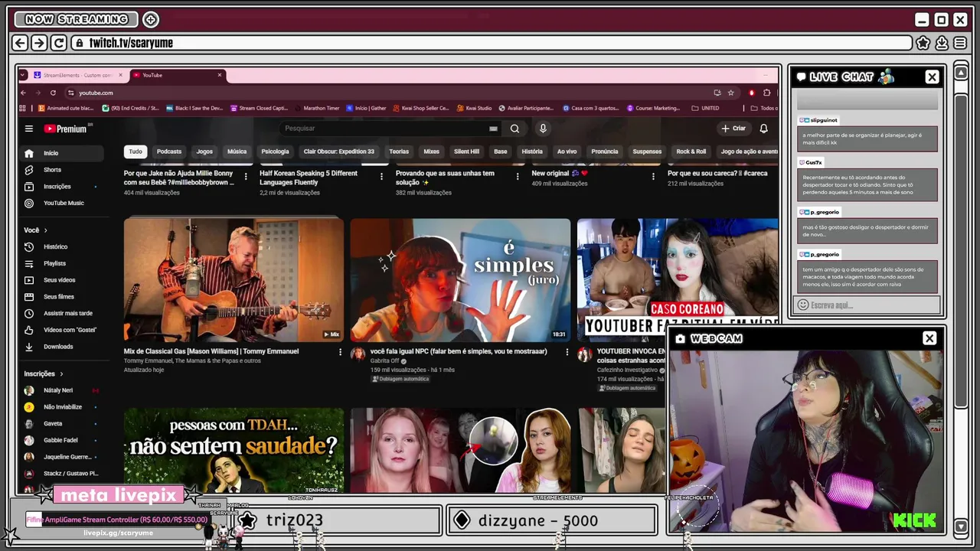Click the YouTube search magnifier button
Image resolution: width=980 pixels, height=551 pixels.
coord(514,129)
